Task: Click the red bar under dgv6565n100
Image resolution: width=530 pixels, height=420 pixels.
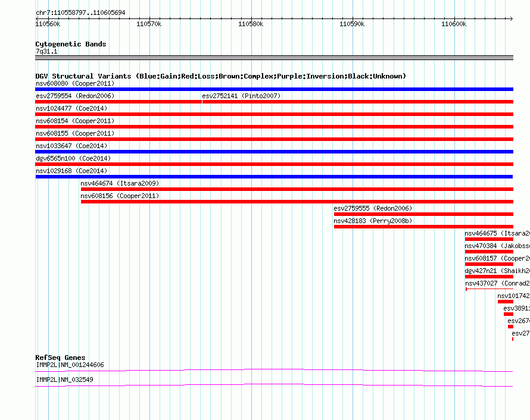Action: tap(274, 164)
